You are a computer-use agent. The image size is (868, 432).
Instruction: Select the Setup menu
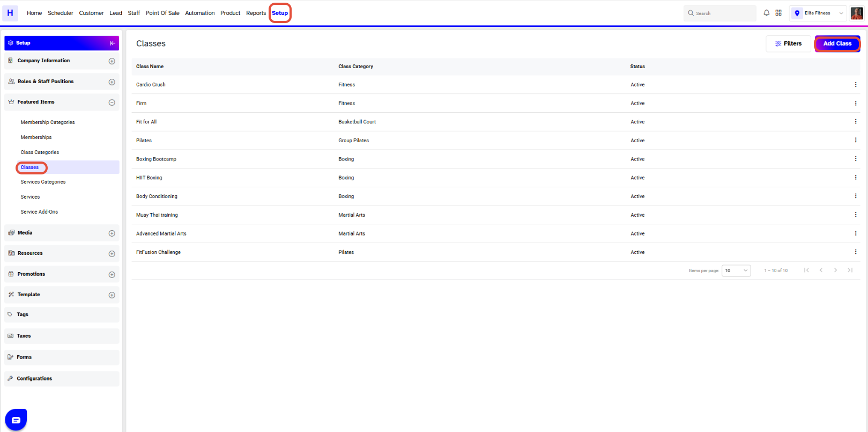[x=280, y=13]
